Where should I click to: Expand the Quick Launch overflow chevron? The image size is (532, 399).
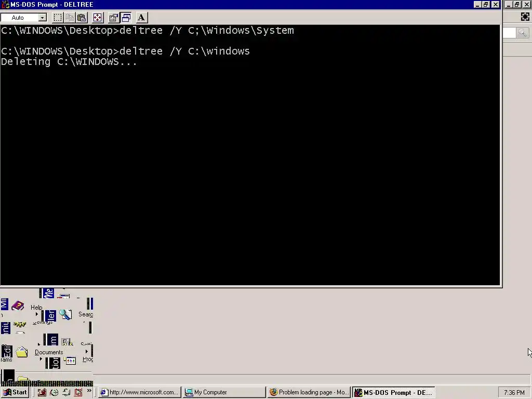point(89,391)
